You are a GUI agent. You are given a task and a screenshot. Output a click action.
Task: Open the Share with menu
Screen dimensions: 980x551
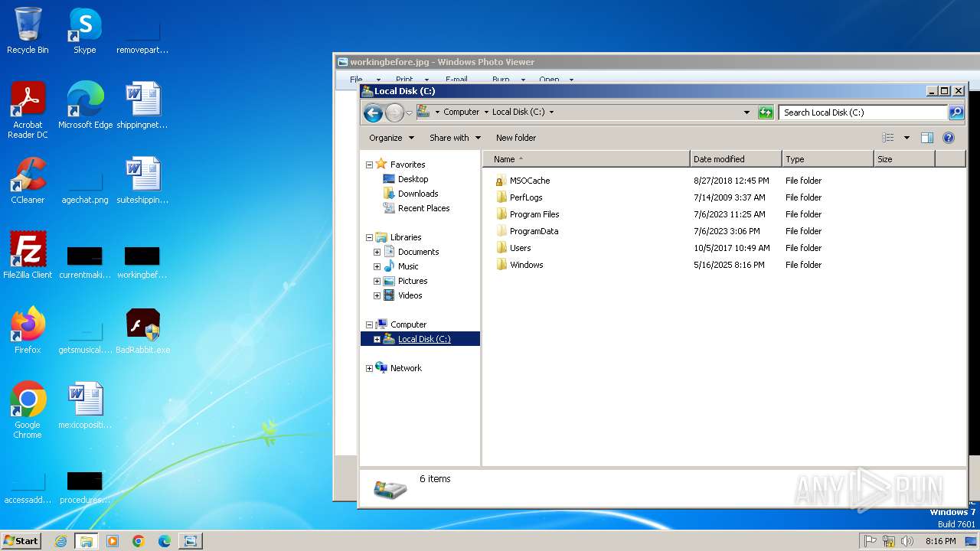[455, 138]
